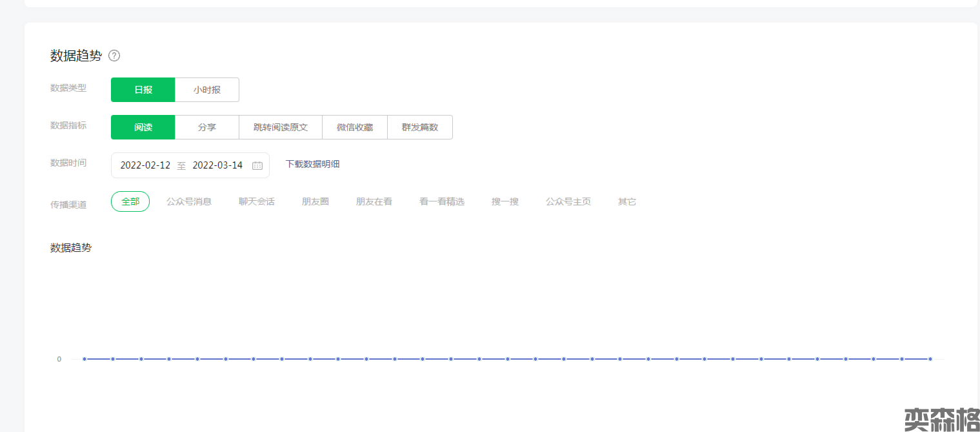The image size is (980, 432).
Task: Click the help icon beside 数据趋势
Action: click(114, 56)
